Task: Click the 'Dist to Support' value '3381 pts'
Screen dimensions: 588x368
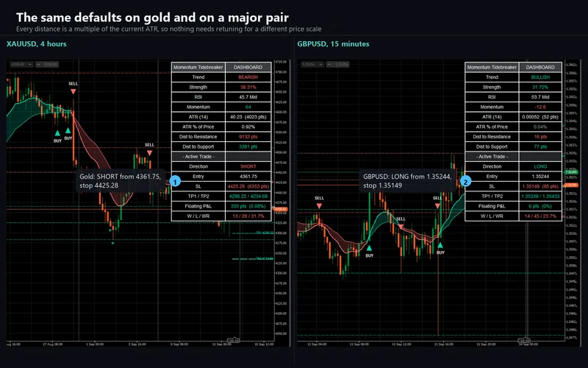Action: pyautogui.click(x=248, y=146)
